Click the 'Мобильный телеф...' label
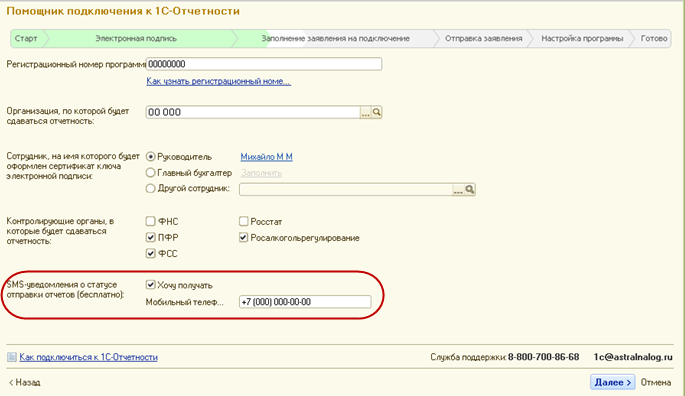This screenshot has height=396, width=685. point(185,302)
